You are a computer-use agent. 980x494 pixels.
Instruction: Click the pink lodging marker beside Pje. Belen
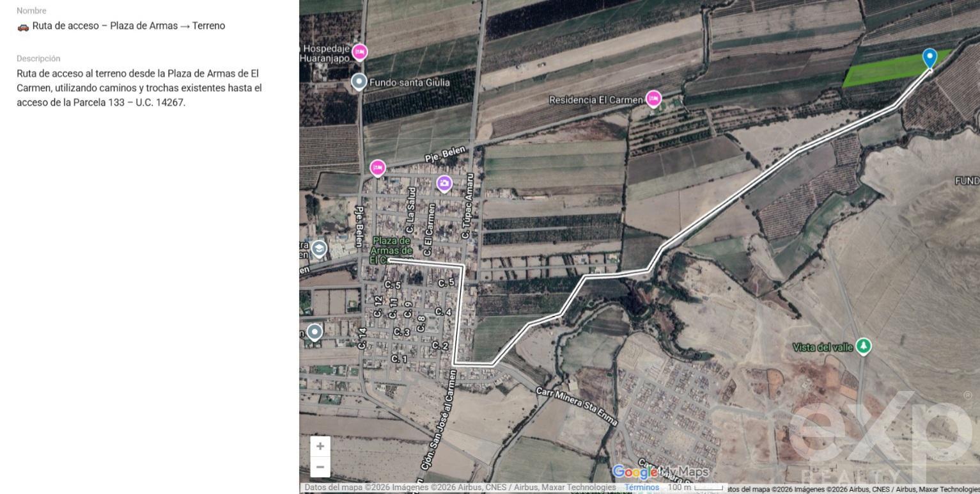378,168
